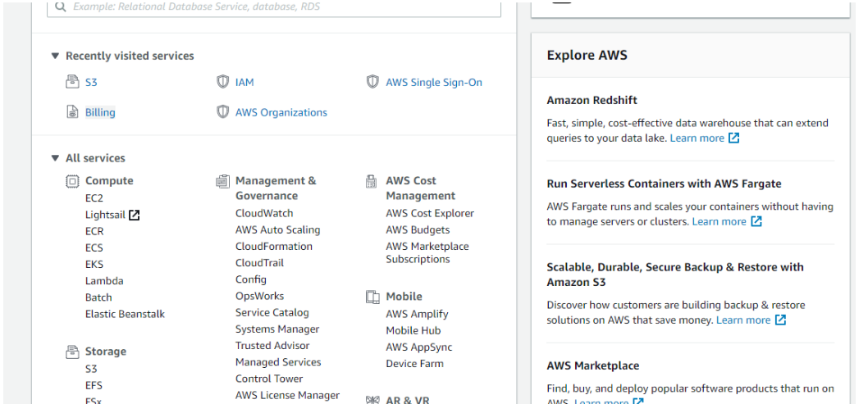Open IAM from Recently visited services

244,82
